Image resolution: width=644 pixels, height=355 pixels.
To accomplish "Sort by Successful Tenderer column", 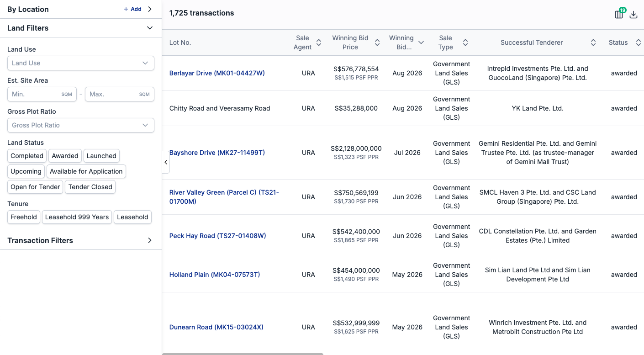I will click(593, 42).
